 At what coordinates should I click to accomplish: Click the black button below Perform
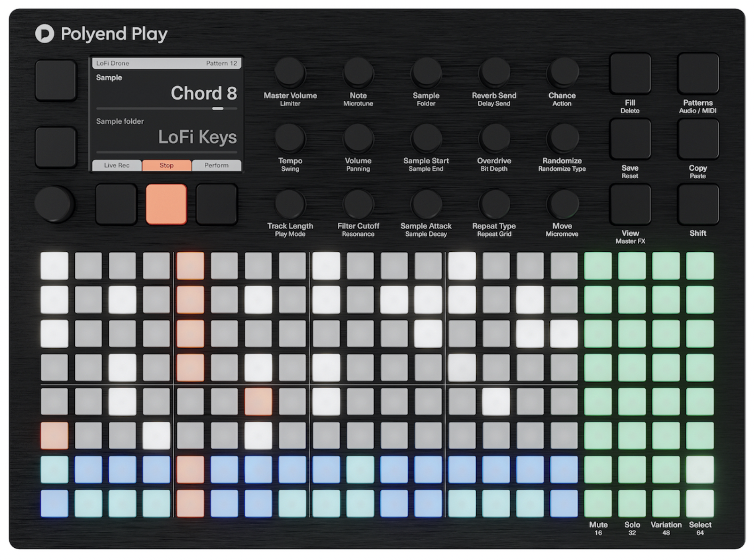point(217,204)
